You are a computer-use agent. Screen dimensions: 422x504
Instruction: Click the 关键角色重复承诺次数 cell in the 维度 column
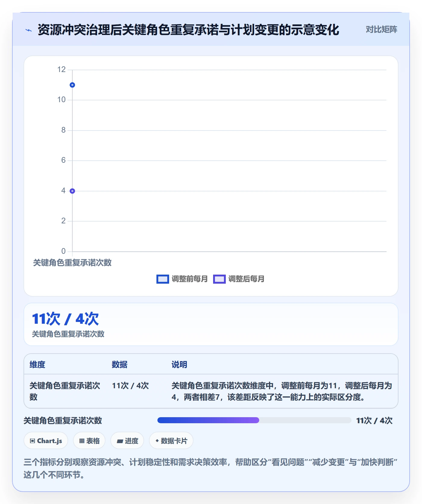click(65, 391)
